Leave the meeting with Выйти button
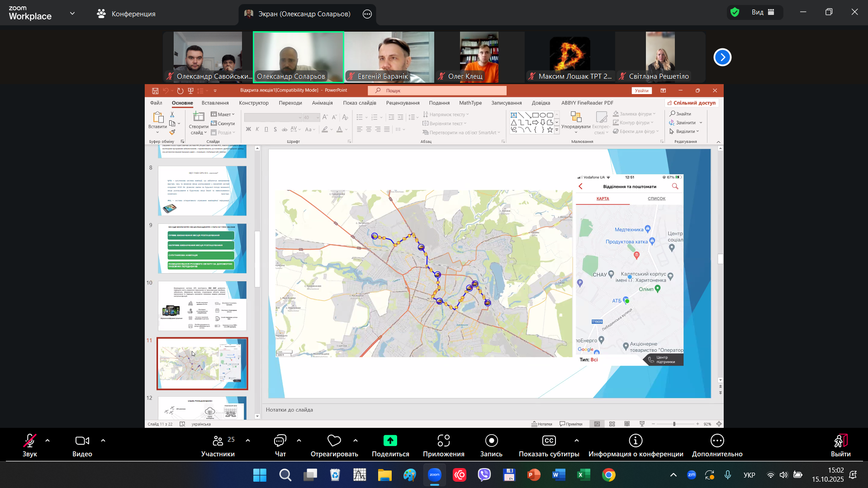Viewport: 868px width, 488px height. tap(840, 445)
